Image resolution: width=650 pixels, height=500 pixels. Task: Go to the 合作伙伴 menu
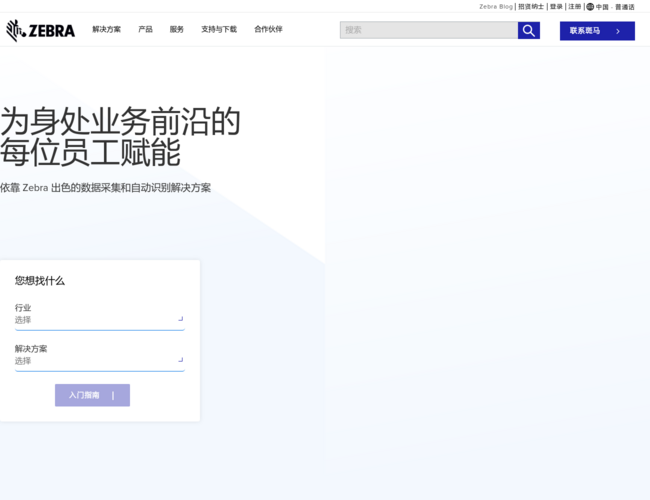coord(268,30)
